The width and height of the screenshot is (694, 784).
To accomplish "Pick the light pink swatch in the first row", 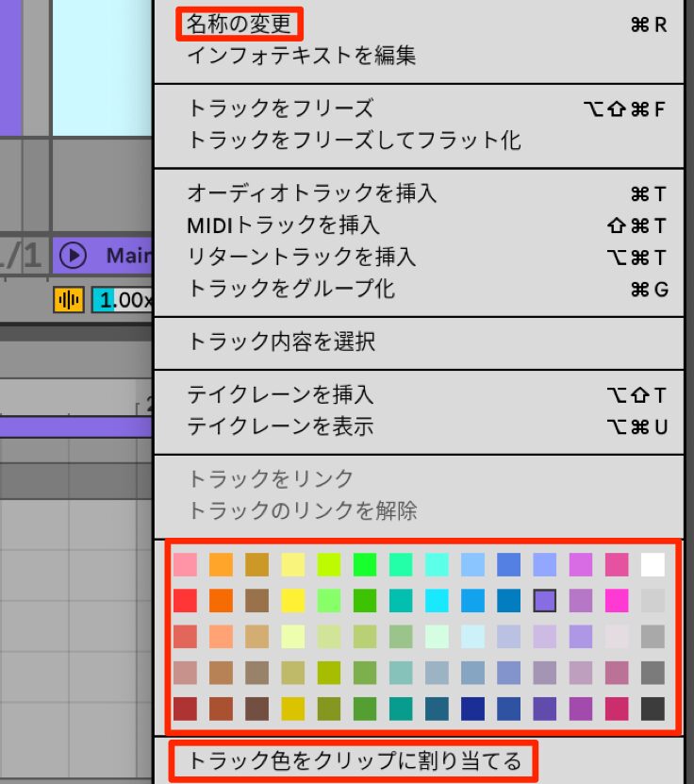I will [185, 564].
